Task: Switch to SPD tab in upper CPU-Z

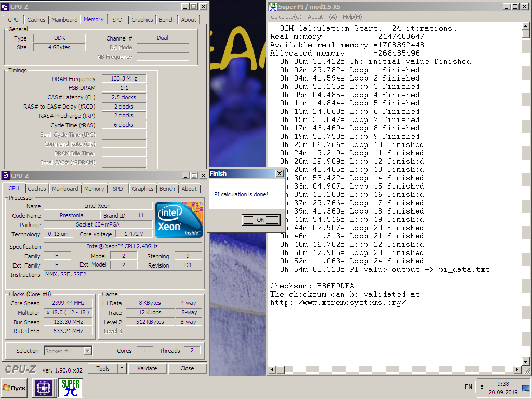Action: pyautogui.click(x=117, y=20)
